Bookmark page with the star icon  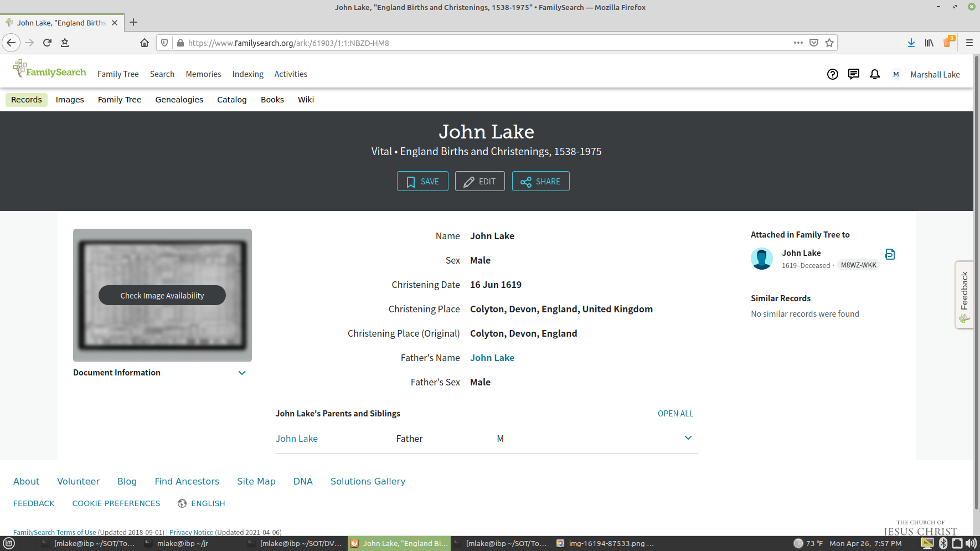[829, 43]
